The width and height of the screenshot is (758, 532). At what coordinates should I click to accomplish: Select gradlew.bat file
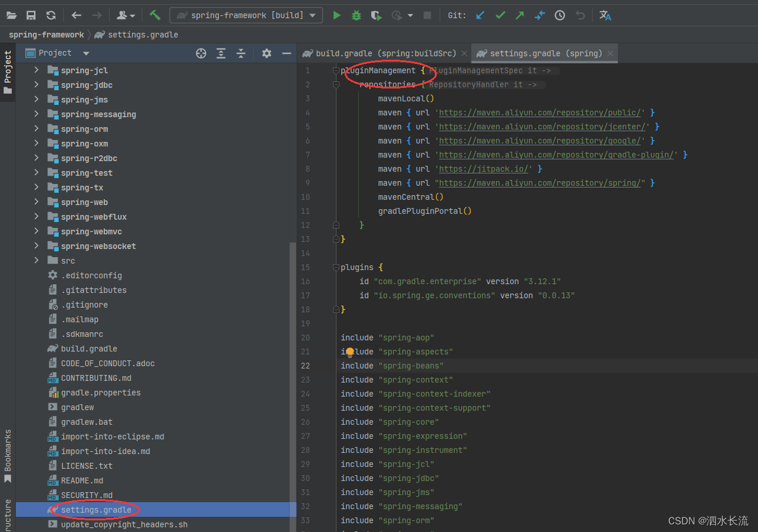[x=87, y=422]
